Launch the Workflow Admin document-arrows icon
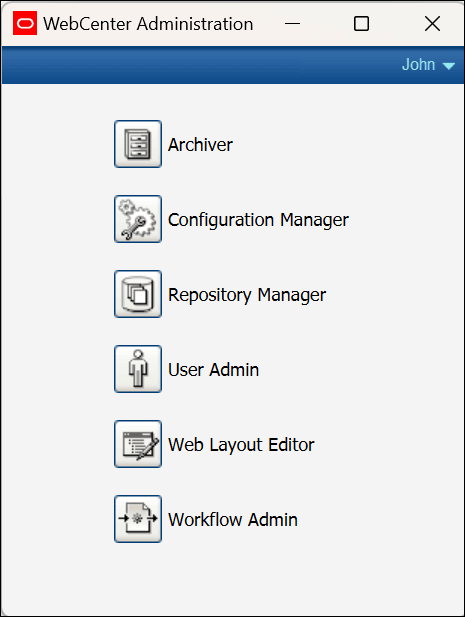 (138, 519)
